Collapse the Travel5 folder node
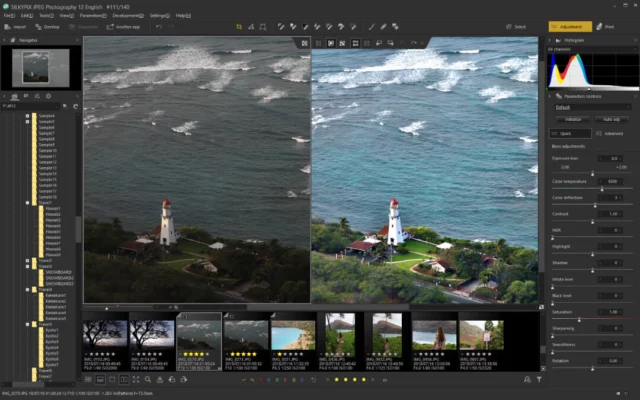640x400 pixels. [27, 324]
